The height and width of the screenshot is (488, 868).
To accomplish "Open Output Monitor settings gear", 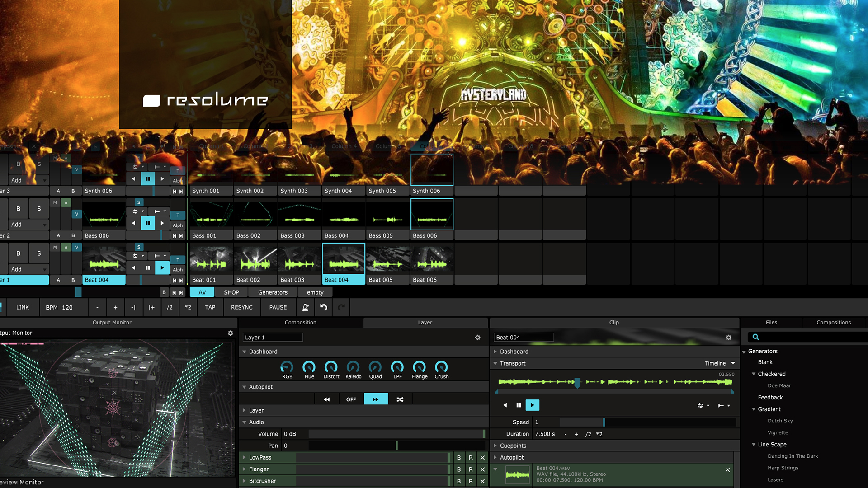I will 231,333.
